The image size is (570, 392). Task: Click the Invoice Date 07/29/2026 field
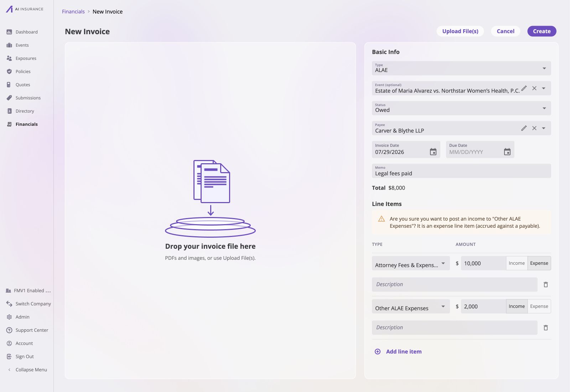(x=406, y=150)
